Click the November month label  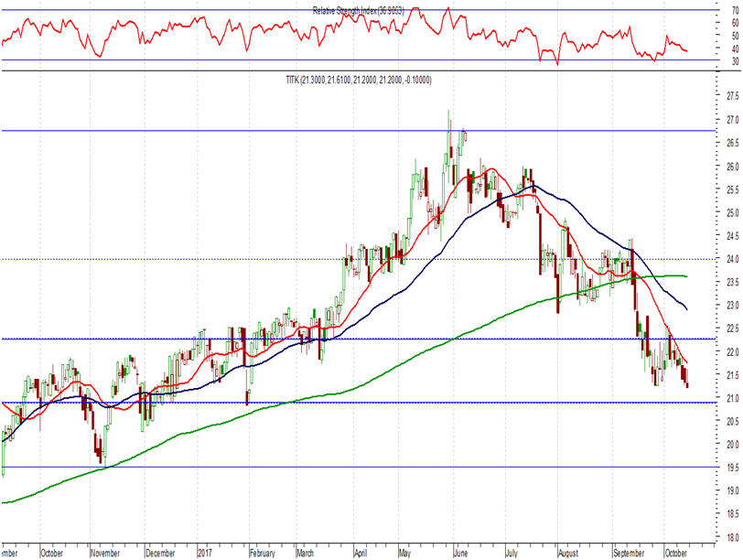[105, 553]
